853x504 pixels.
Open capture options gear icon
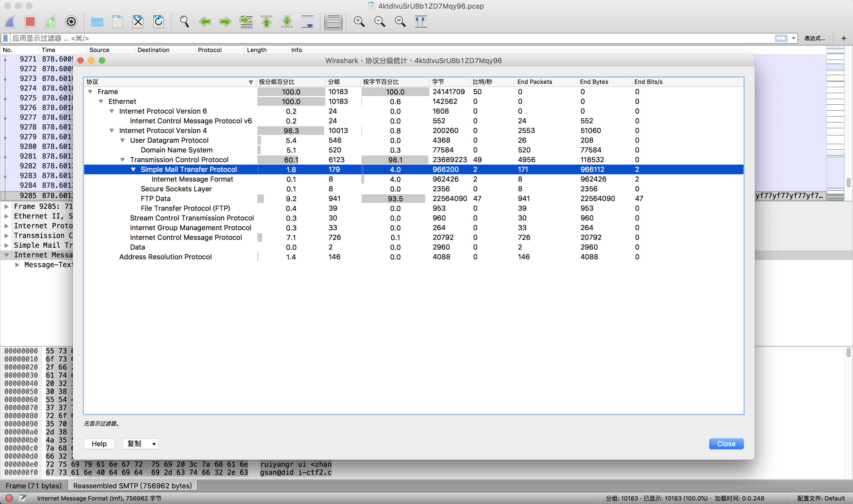pos(71,22)
